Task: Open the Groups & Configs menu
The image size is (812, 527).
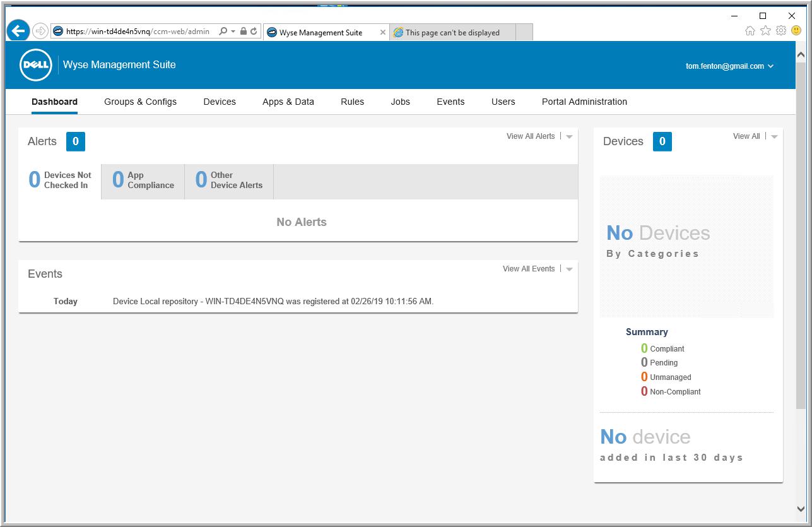Action: [x=140, y=102]
